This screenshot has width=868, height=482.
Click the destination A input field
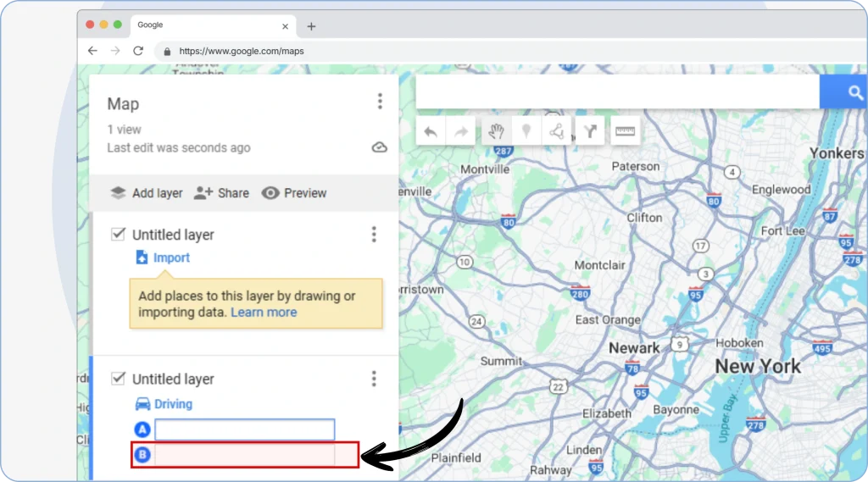point(245,429)
